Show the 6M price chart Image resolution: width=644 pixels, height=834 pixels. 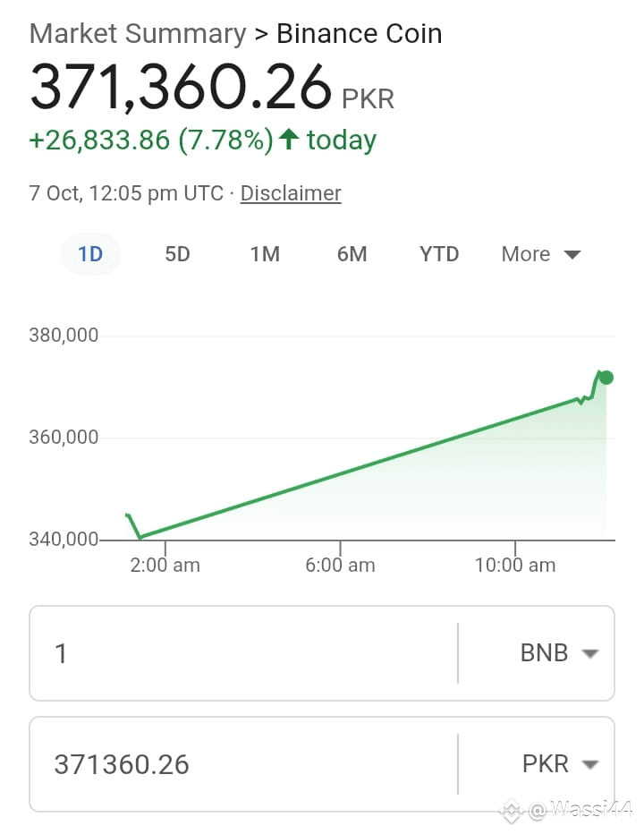click(352, 254)
